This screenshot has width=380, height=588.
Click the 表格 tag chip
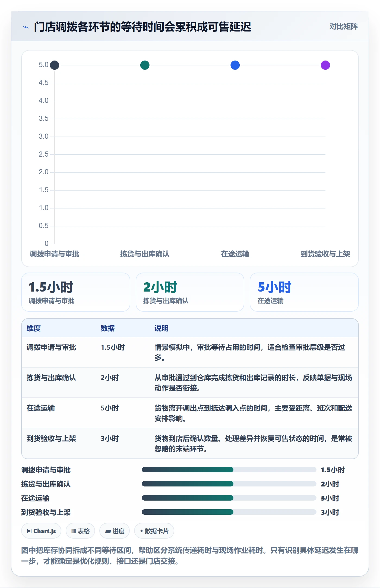coord(80,531)
